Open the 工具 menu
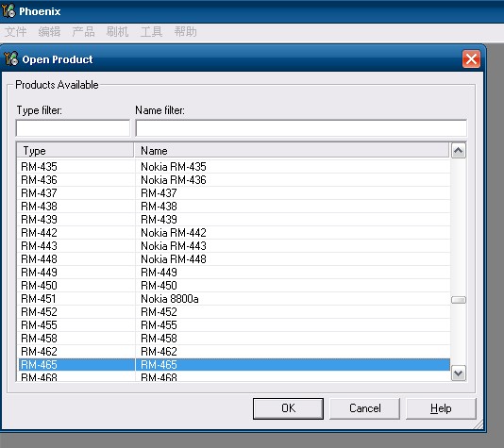The image size is (504, 448). tap(151, 32)
